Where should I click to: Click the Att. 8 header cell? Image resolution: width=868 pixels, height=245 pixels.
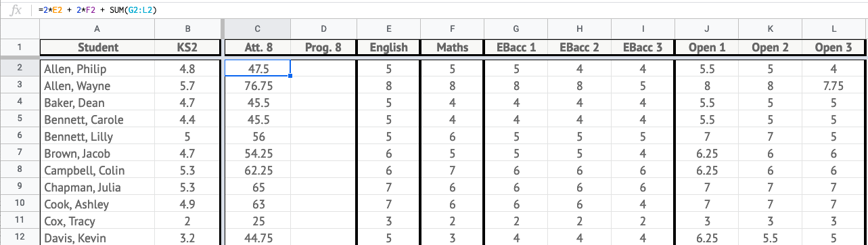tap(257, 47)
